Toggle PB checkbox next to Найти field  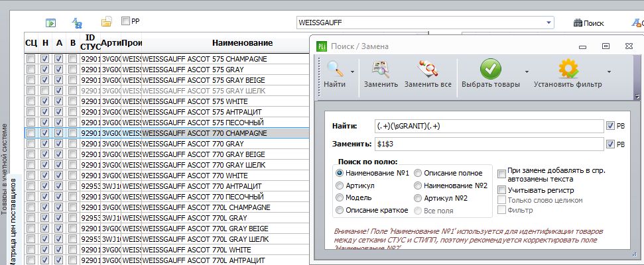click(610, 127)
